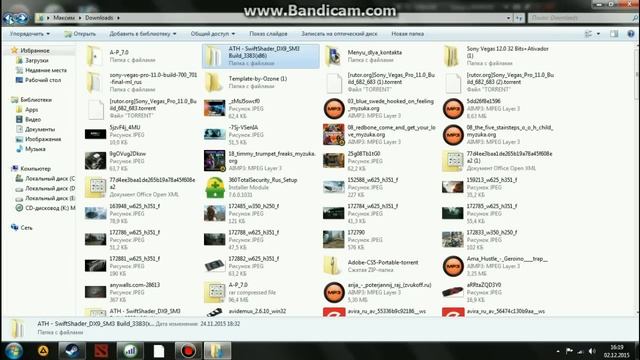Viewport: 640px width, 360px height.
Task: Select the Menyu_dlya_kontakta folder icon
Action: coord(333,56)
